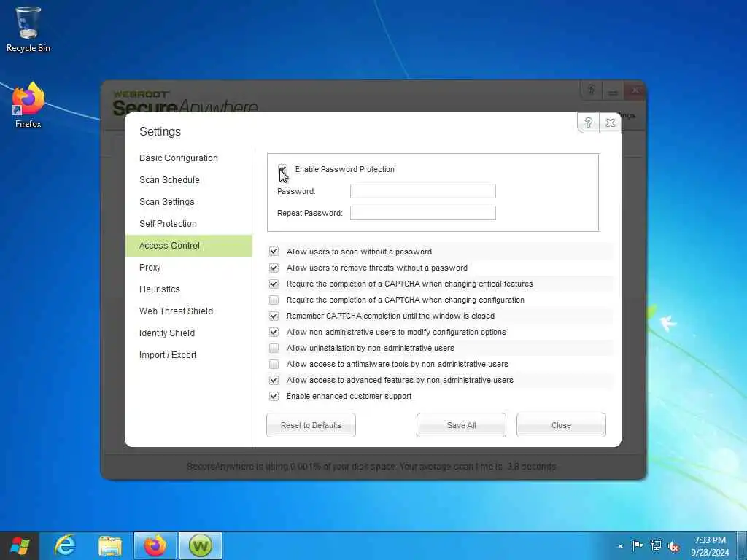Uncheck Allow users to scan without a password
Viewport: 747px width, 560px height.
[x=274, y=252]
